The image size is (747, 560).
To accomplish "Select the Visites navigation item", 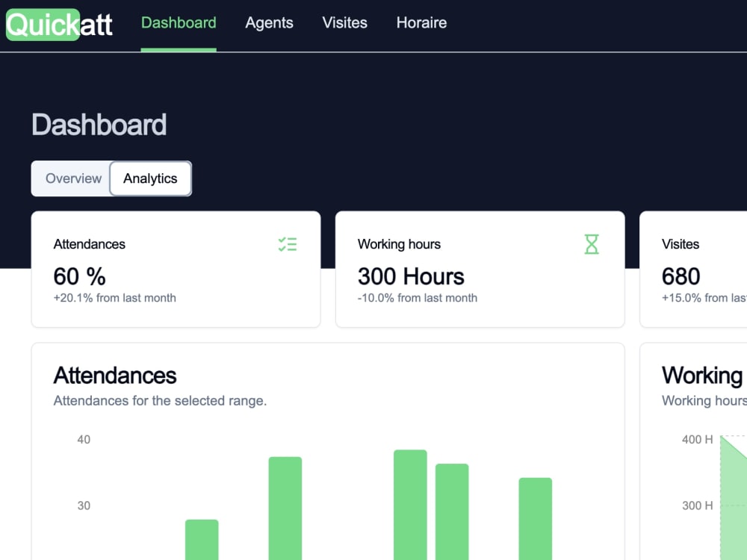I will 344,23.
